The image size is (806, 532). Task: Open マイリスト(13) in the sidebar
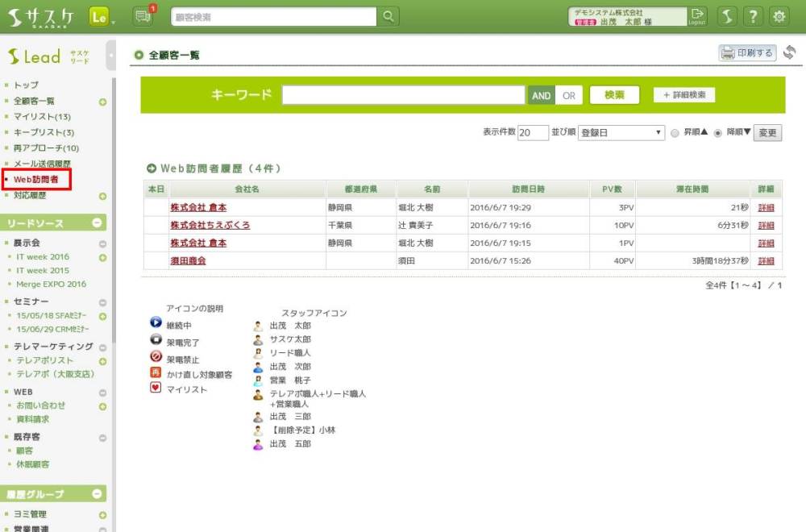coord(43,117)
